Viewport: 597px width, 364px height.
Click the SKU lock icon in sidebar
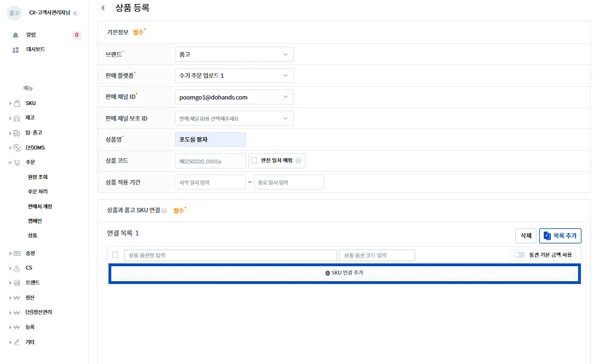(17, 103)
